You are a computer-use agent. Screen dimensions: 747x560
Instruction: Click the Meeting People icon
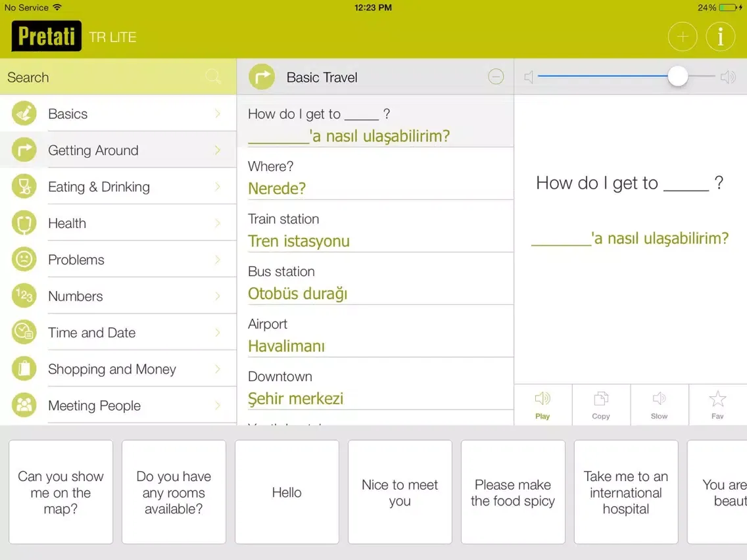[24, 406]
